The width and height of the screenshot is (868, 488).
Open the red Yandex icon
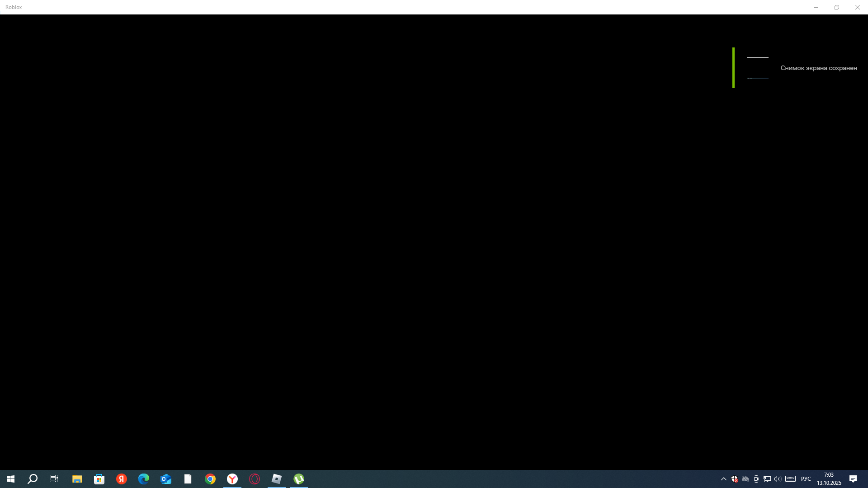(122, 479)
